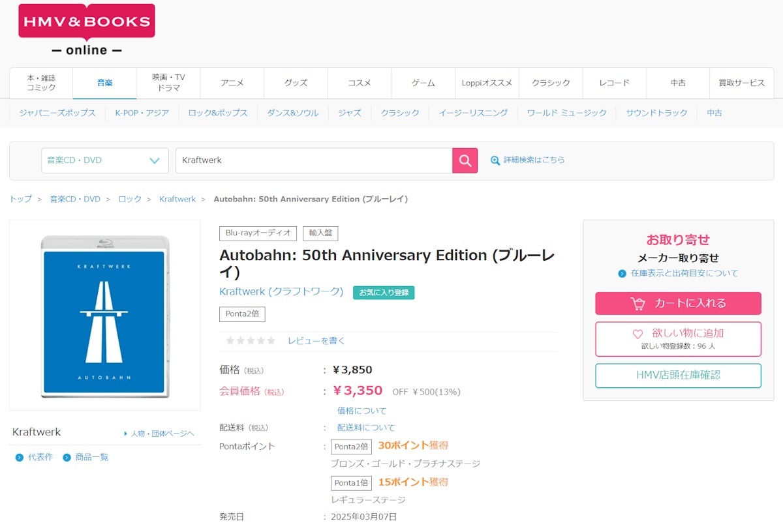Click the advanced search magnifier icon
783x532 pixels.
point(495,160)
